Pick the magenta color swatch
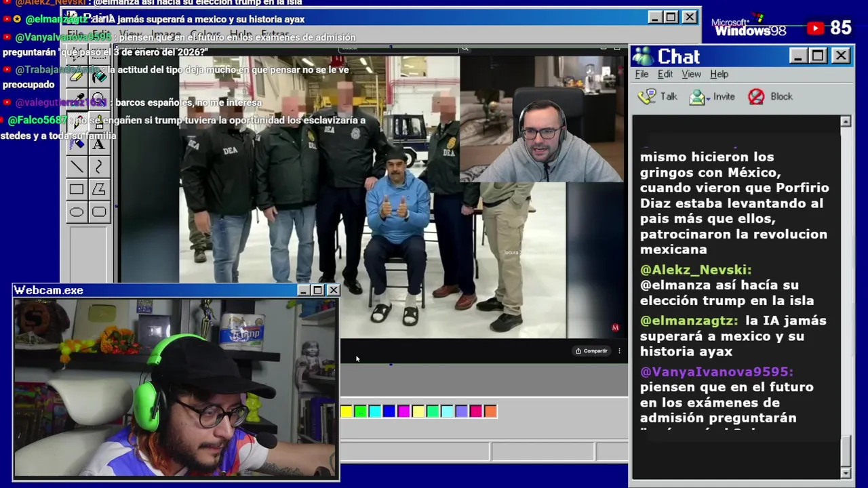Image resolution: width=868 pixels, height=488 pixels. click(x=403, y=411)
